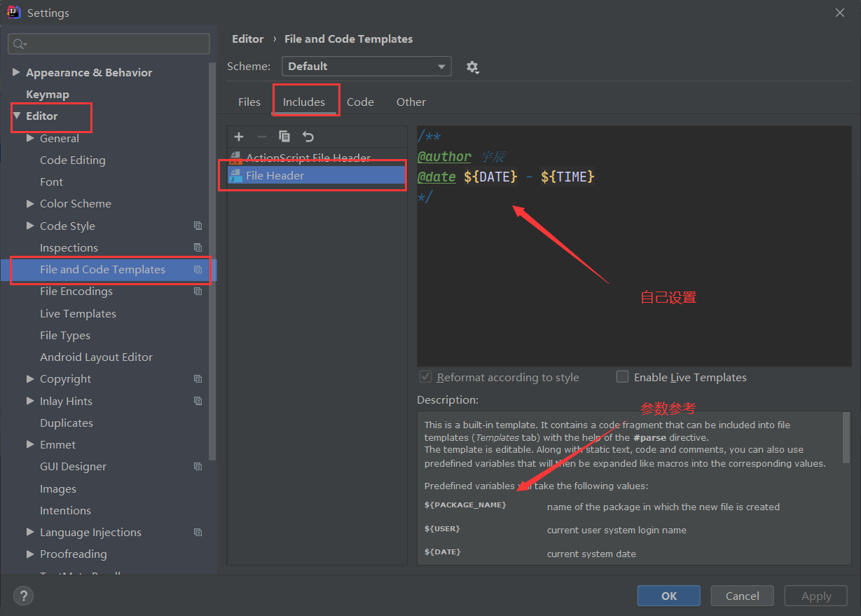Expand the Code Style node
The height and width of the screenshot is (616, 861).
(30, 226)
